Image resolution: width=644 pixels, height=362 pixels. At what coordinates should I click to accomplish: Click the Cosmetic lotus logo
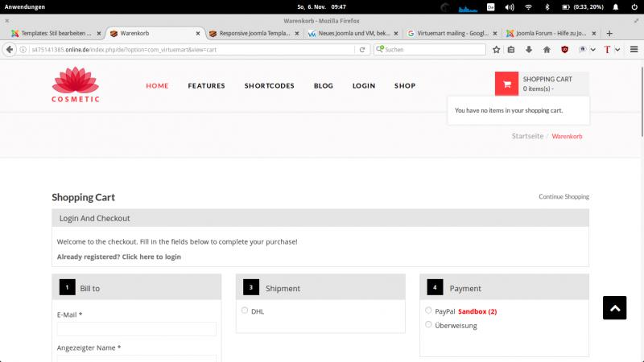pos(75,85)
